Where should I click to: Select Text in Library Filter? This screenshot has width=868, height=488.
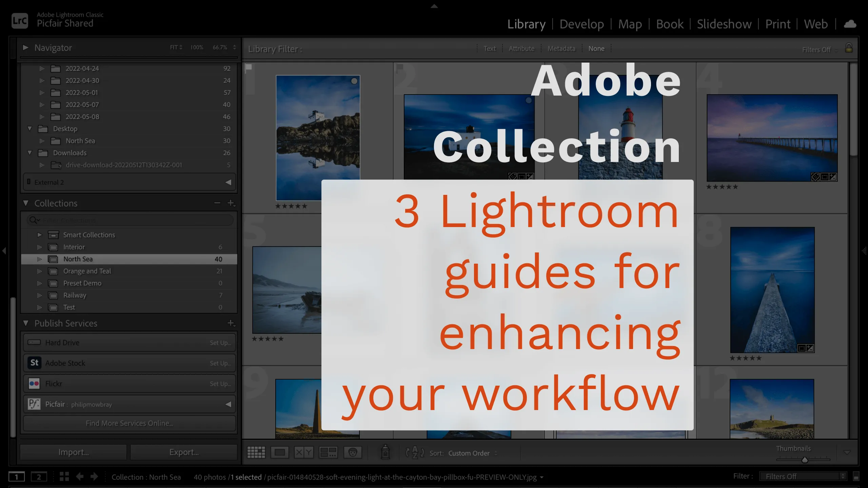(490, 48)
